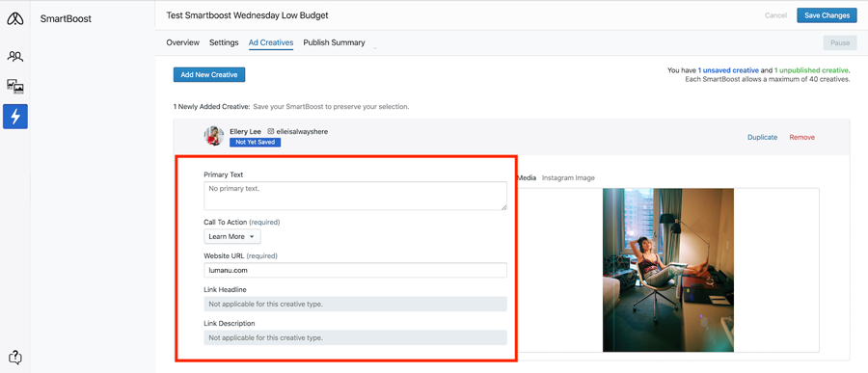Click the Cancel link
Viewport: 868px width, 373px height.
coord(775,15)
